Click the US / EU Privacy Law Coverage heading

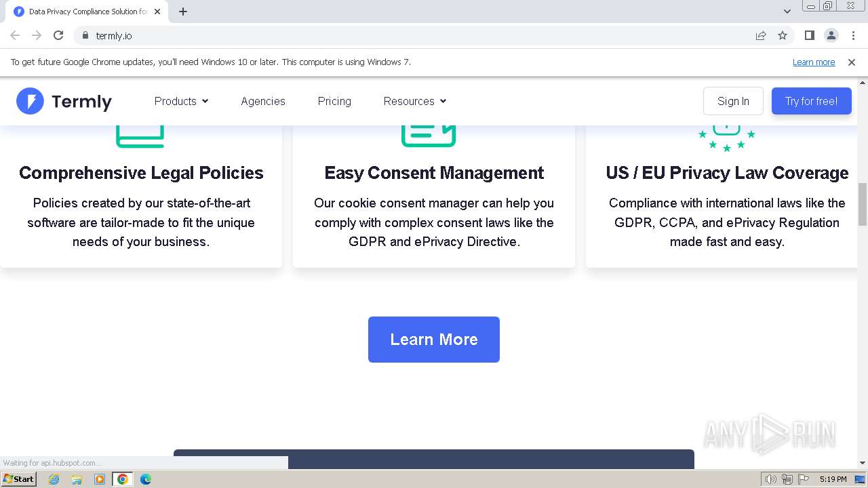coord(727,173)
